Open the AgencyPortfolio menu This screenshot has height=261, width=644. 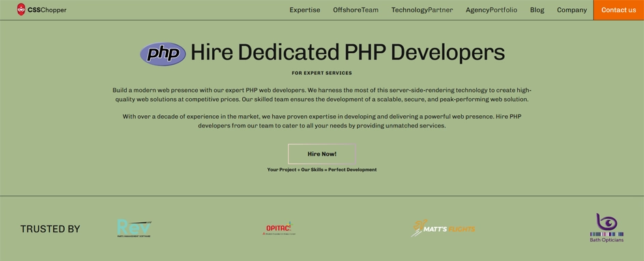(x=491, y=10)
